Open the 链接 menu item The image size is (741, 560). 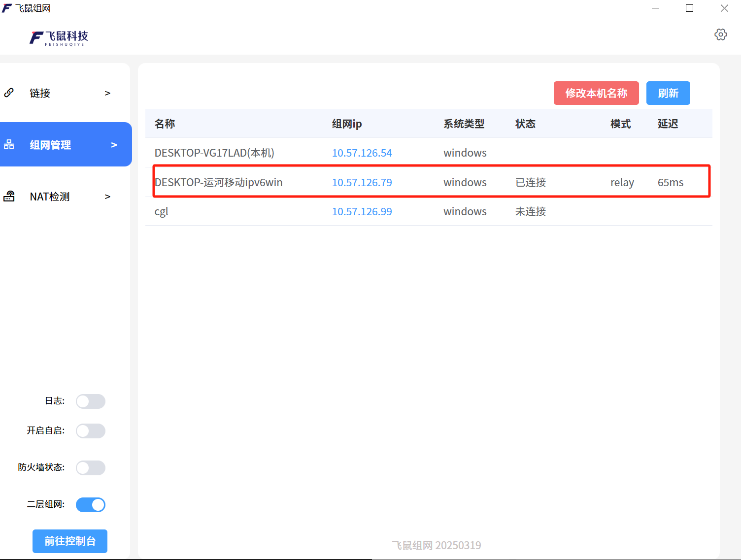[40, 93]
